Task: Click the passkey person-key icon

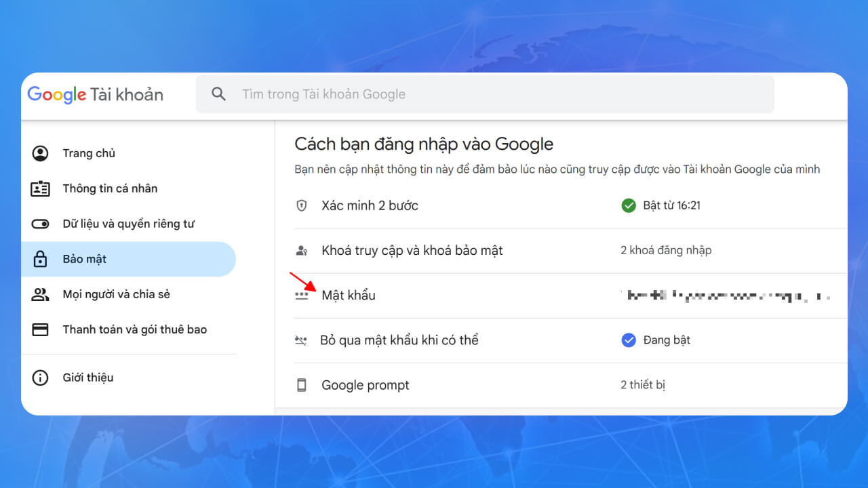Action: point(302,251)
